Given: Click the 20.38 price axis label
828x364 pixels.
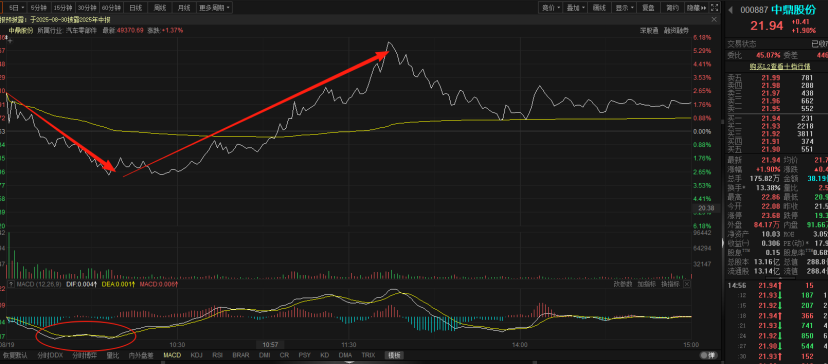Looking at the screenshot, I should (707, 209).
